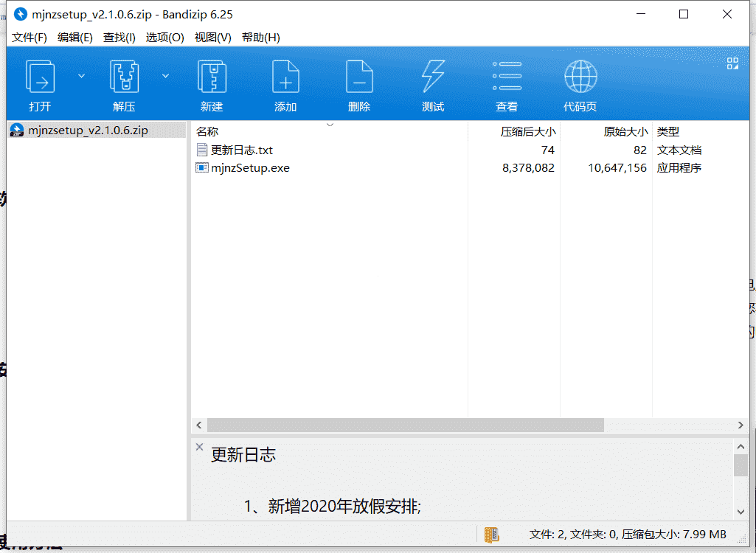Click the application icon of mjnzSetup.exe
This screenshot has height=553, width=756.
202,168
